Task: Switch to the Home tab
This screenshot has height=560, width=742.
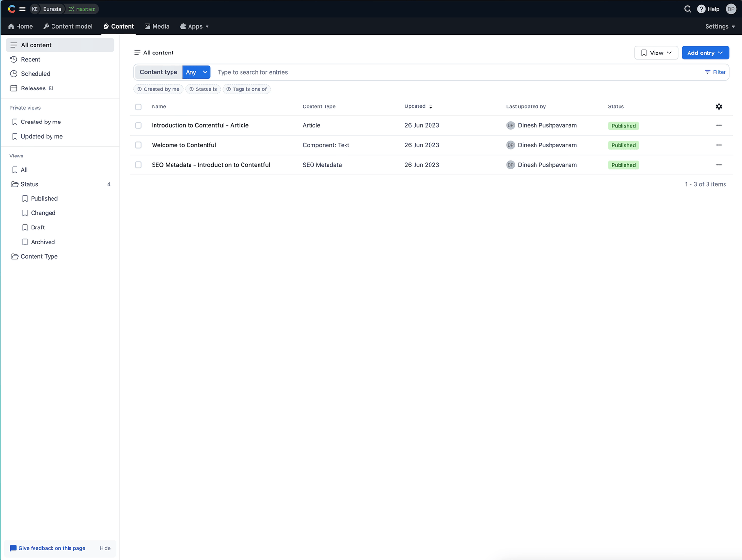Action: (x=20, y=27)
